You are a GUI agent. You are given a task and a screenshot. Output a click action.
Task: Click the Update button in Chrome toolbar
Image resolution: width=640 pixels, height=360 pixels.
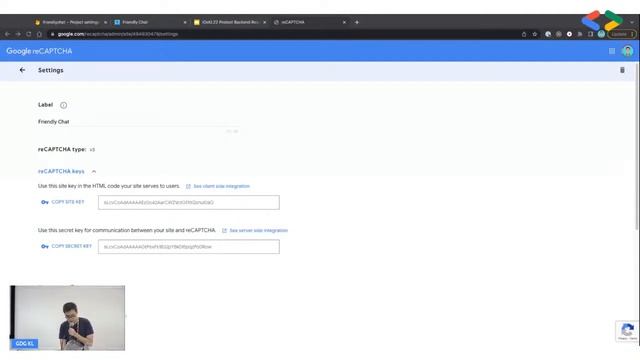pyautogui.click(x=622, y=34)
